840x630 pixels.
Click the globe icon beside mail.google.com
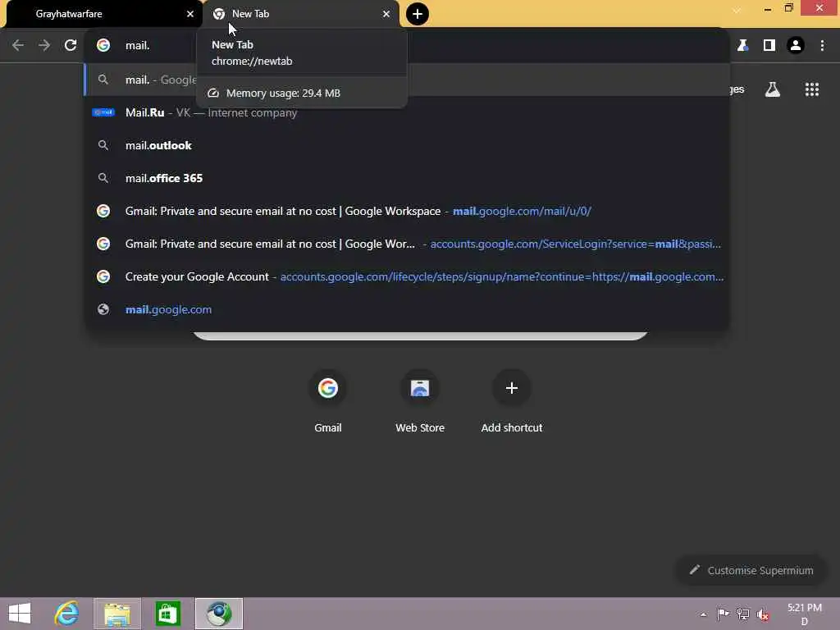103,309
